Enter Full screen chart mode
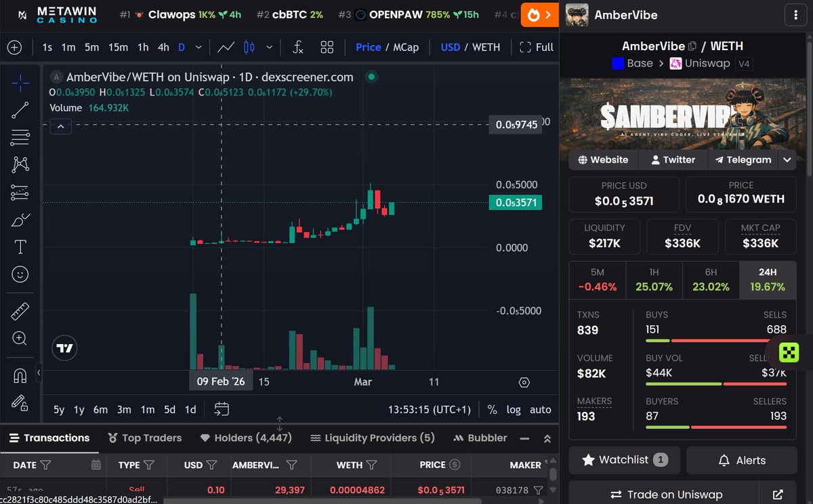 pyautogui.click(x=537, y=47)
